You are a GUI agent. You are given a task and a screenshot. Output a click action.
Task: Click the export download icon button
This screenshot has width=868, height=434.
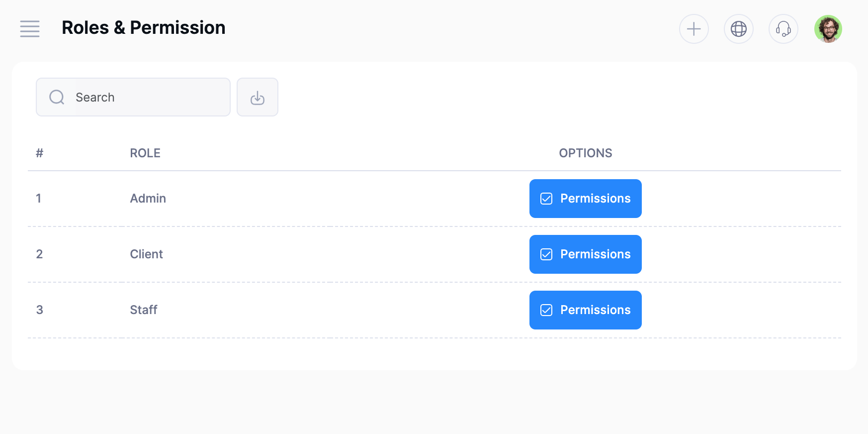point(257,97)
